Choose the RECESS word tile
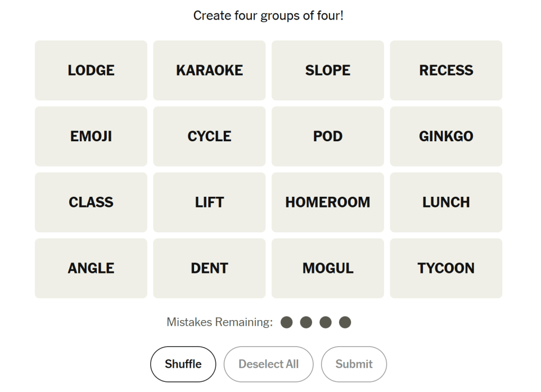The height and width of the screenshot is (392, 541). [446, 70]
